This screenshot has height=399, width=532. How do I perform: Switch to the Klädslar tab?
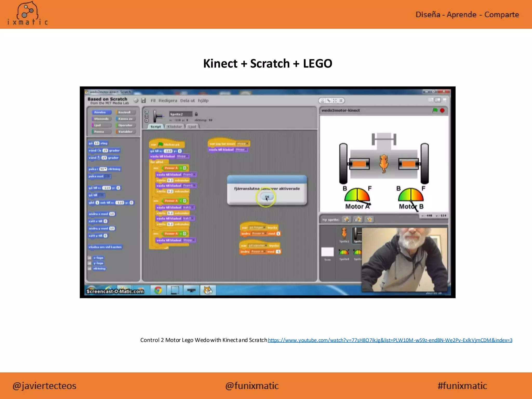175,127
